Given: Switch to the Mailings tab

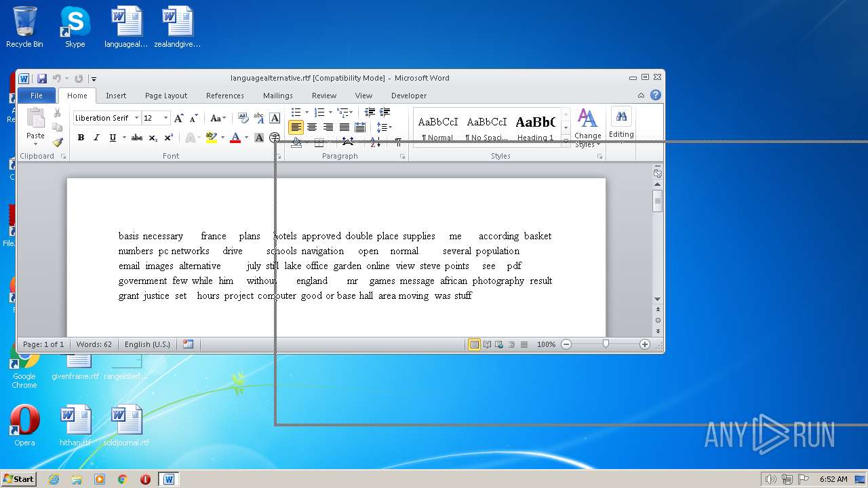Looking at the screenshot, I should point(278,96).
